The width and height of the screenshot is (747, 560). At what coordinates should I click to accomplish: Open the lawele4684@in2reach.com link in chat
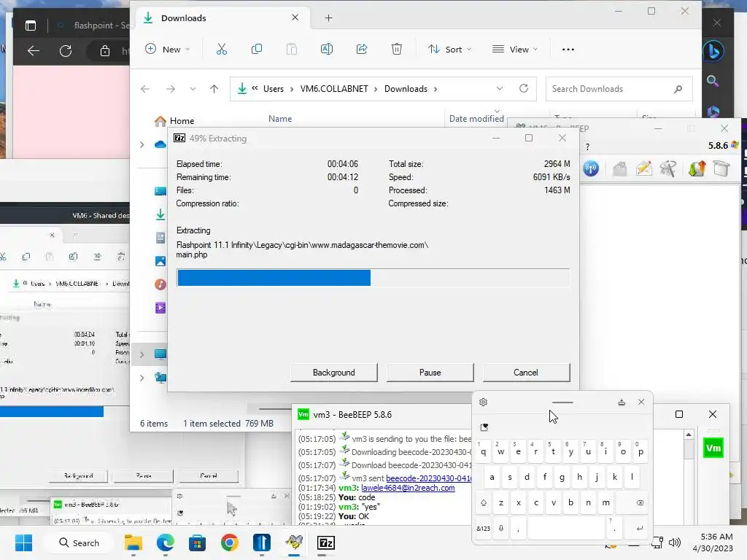pyautogui.click(x=408, y=488)
